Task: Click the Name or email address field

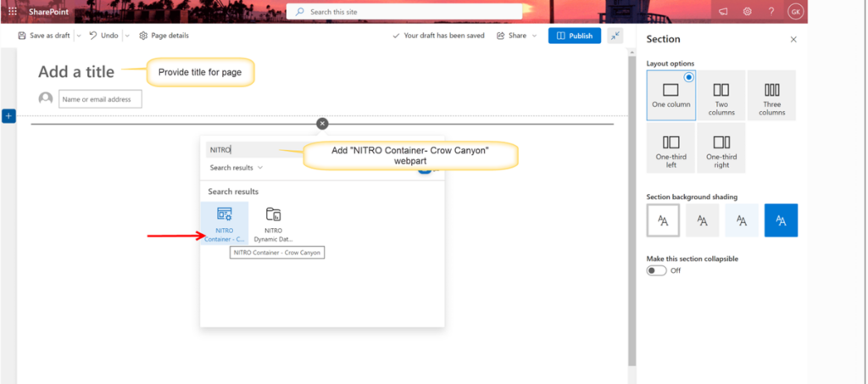Action: [x=100, y=99]
